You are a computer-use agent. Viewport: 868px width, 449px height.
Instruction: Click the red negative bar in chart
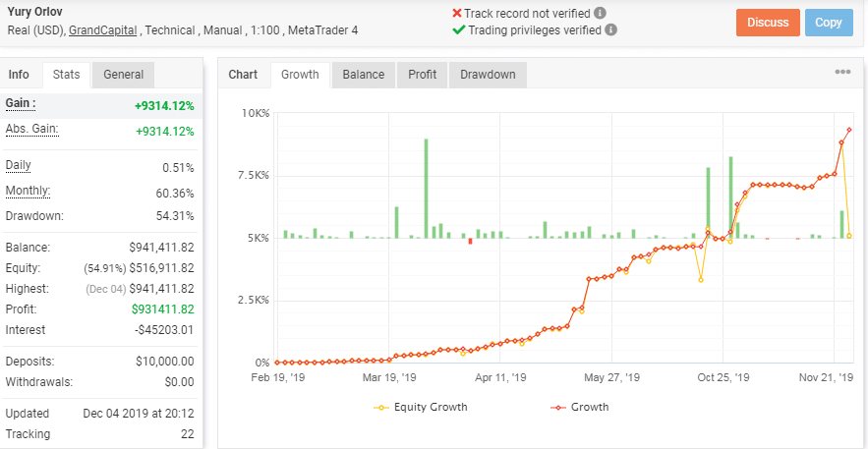(470, 241)
